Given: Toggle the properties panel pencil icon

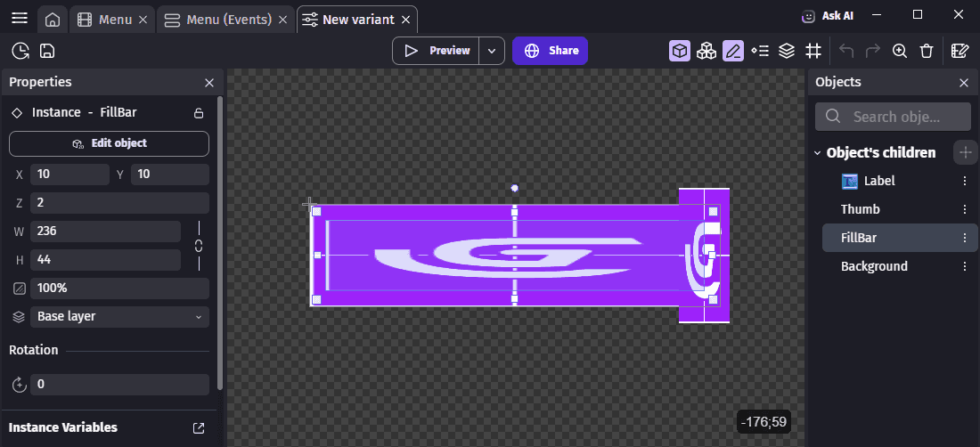Looking at the screenshot, I should [x=733, y=51].
